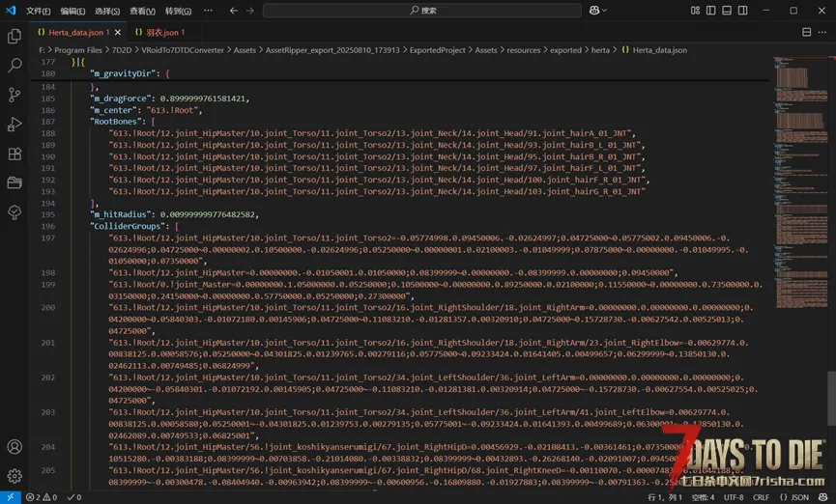Open the Run and Debug view
Screen dimensions: 836x504
[x=14, y=125]
